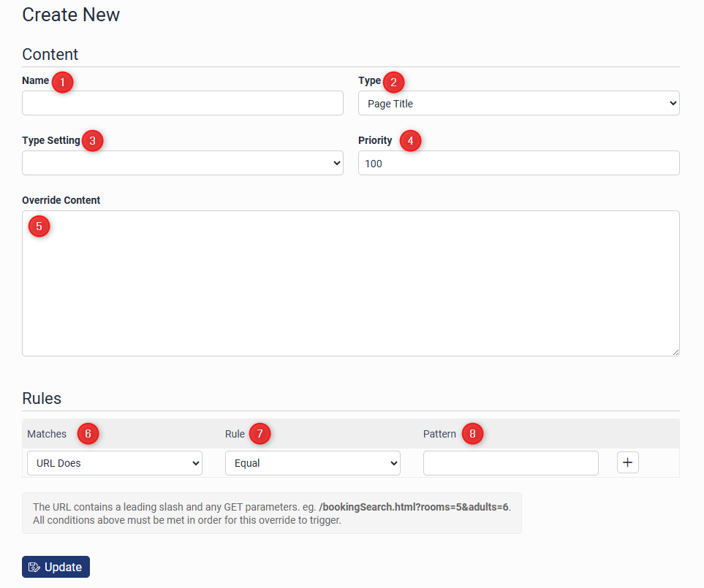Click inside the Override Content text area
Viewport: 704px width, 588px height.
[x=351, y=292]
